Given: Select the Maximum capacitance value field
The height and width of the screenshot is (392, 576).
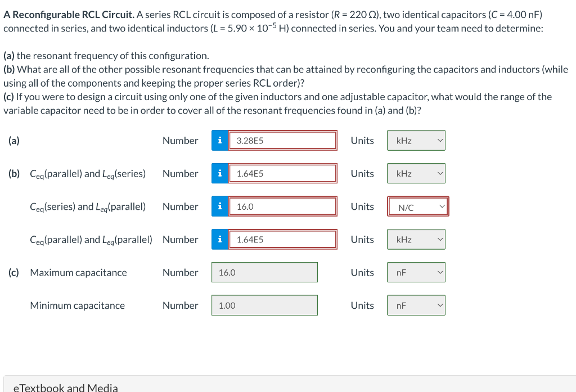Looking at the screenshot, I should [x=264, y=272].
